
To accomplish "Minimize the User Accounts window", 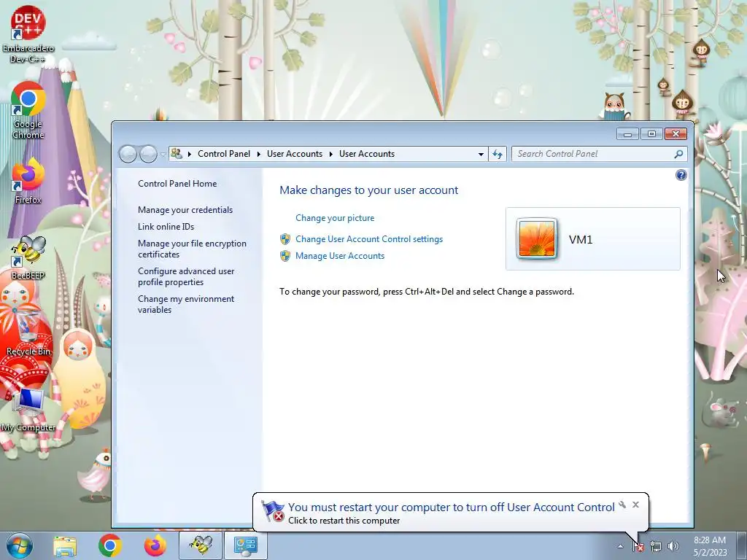I will pos(627,134).
